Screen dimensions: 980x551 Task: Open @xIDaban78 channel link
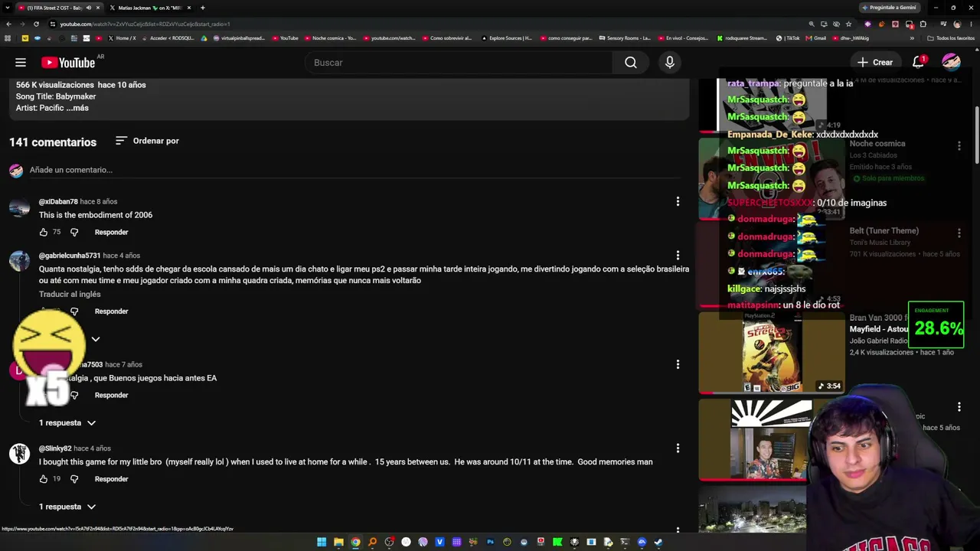(58, 201)
